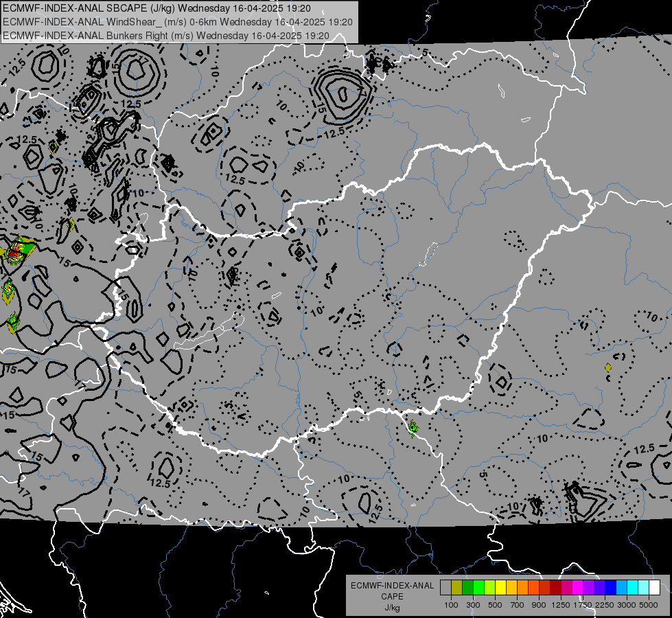Select the lime-green legend swatch before 500

point(489,588)
